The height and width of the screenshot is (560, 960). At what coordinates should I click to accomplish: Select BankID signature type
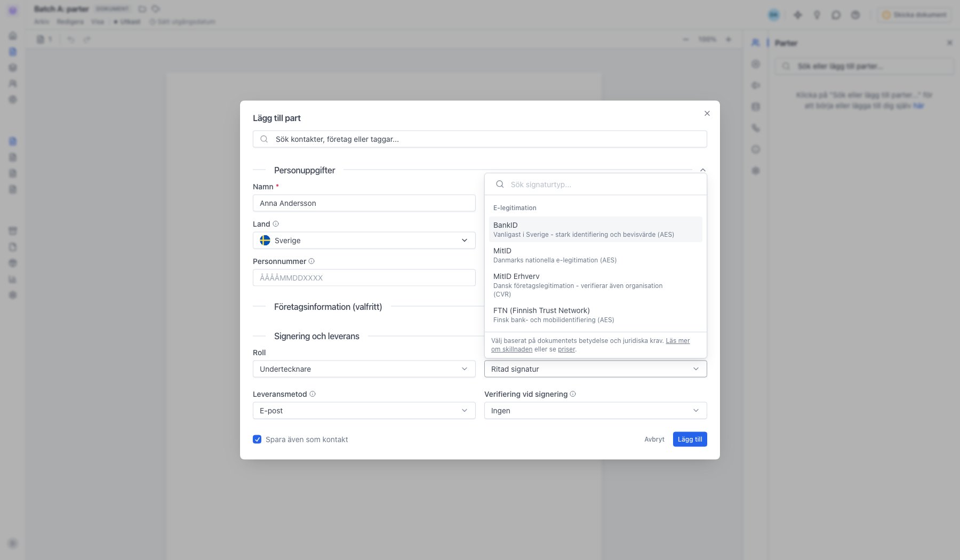(x=596, y=229)
